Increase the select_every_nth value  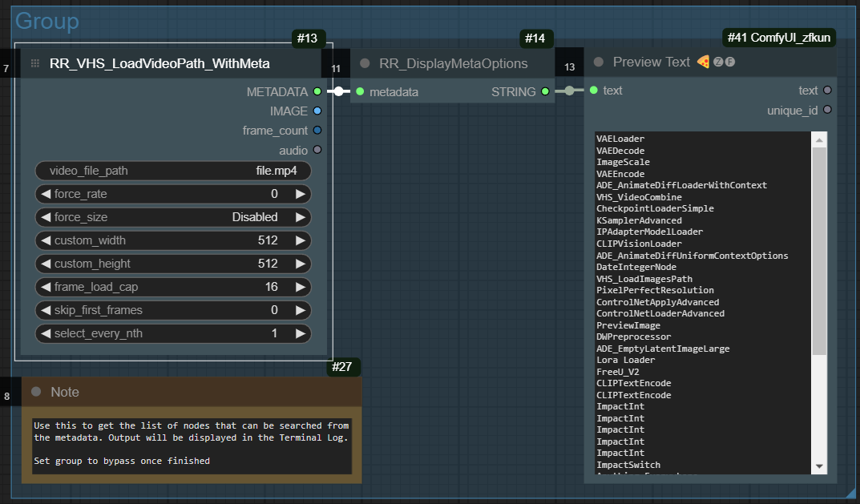pos(300,333)
